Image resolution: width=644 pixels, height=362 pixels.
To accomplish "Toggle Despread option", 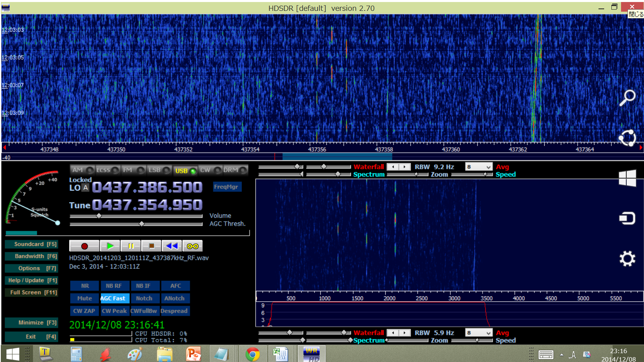I will click(x=175, y=311).
